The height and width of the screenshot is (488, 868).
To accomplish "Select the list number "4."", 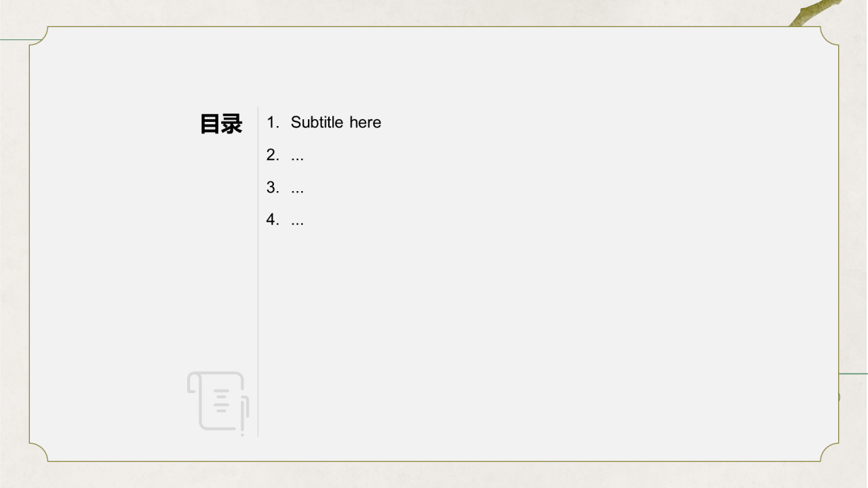I will [x=273, y=220].
